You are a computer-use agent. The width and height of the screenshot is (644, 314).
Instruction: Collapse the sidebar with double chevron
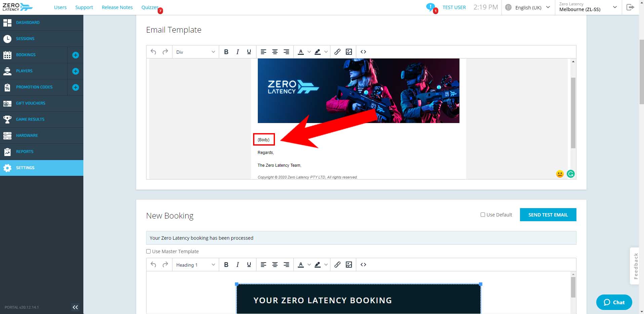click(x=75, y=307)
